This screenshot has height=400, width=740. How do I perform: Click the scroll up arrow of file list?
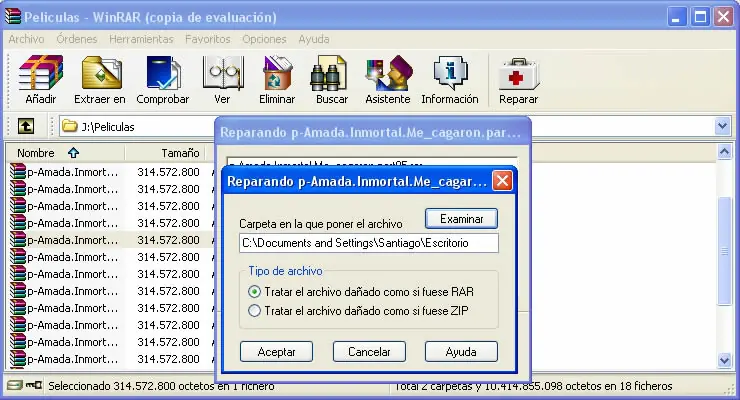point(724,151)
